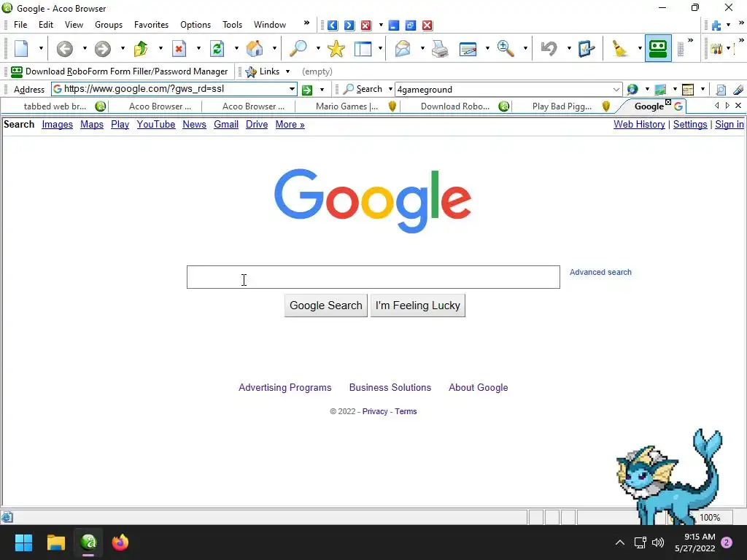Click the checklist clipboard icon

coord(586,49)
